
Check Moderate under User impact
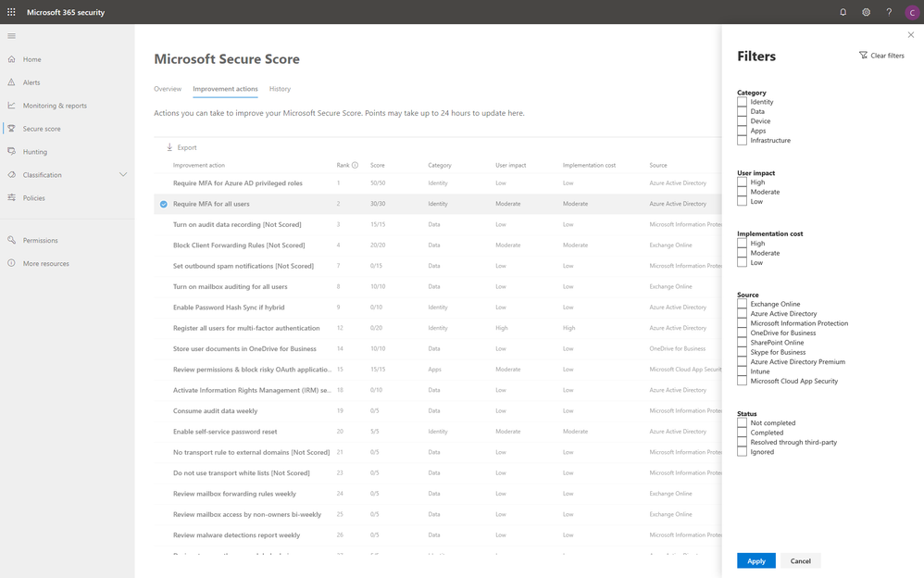(742, 193)
